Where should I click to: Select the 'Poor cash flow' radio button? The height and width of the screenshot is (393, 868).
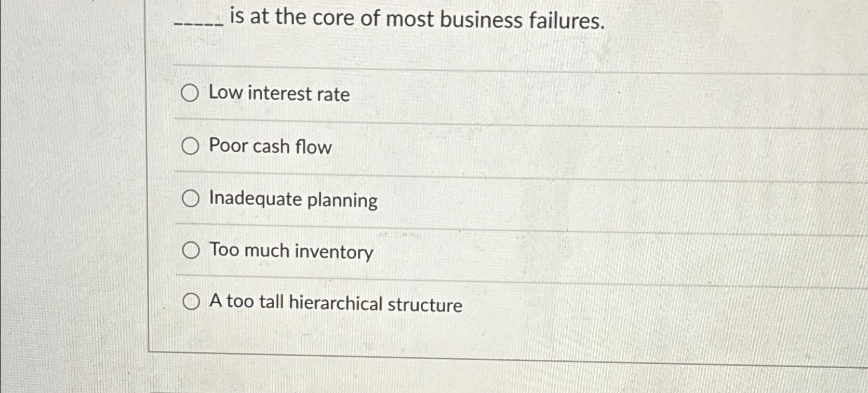coord(190,146)
